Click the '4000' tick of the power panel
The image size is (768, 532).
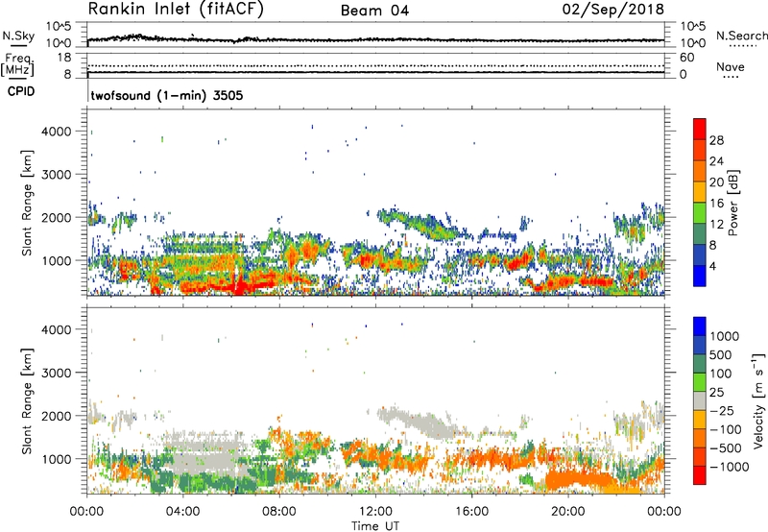[57, 132]
